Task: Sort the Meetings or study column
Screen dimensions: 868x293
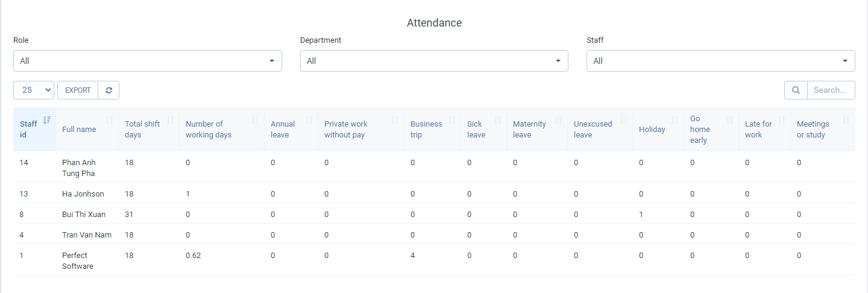Action: (846, 120)
